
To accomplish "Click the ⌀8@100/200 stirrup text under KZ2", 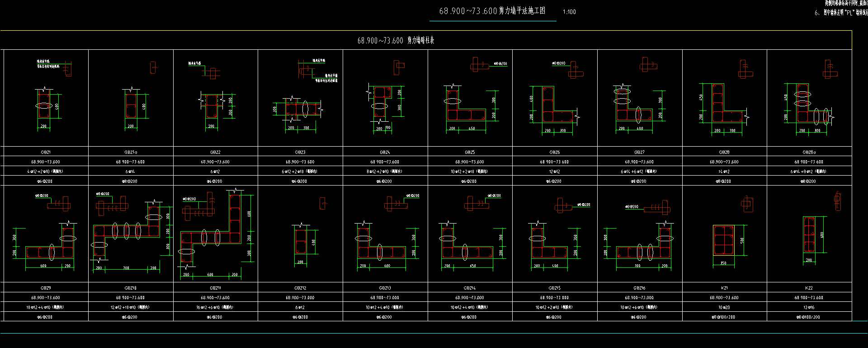I will pyautogui.click(x=808, y=317).
